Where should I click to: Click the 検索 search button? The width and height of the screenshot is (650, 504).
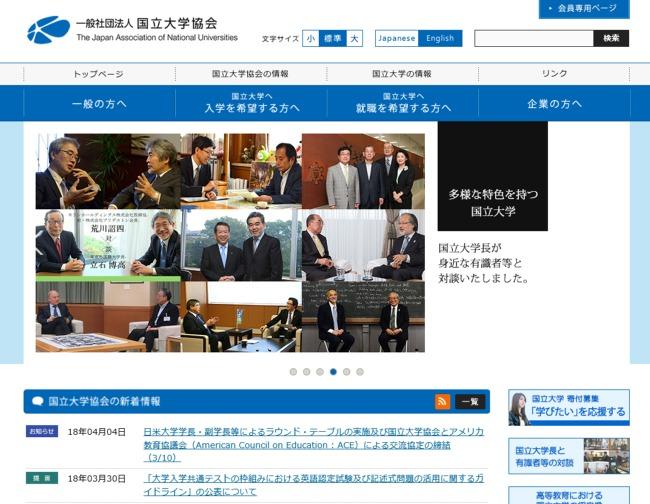tap(611, 39)
